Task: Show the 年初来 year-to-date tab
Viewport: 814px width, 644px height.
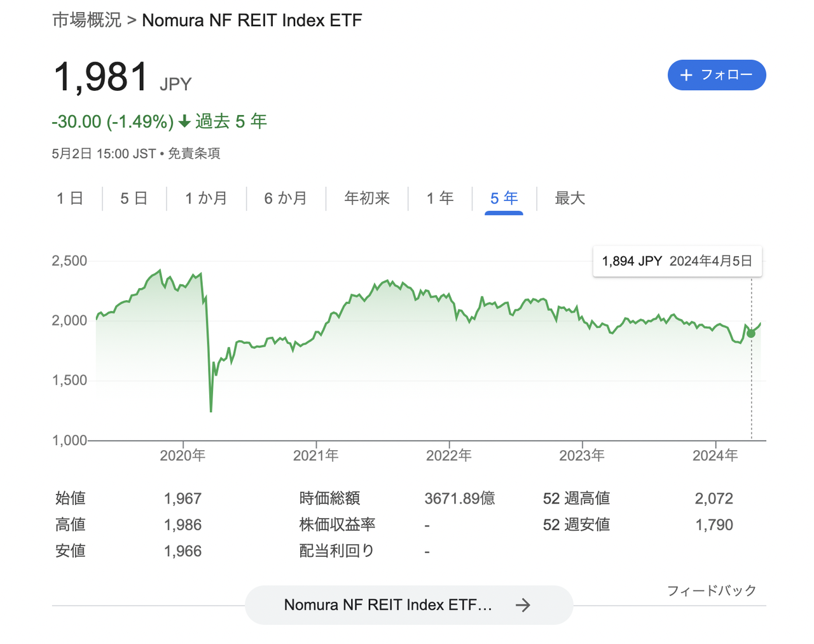Action: coord(367,198)
